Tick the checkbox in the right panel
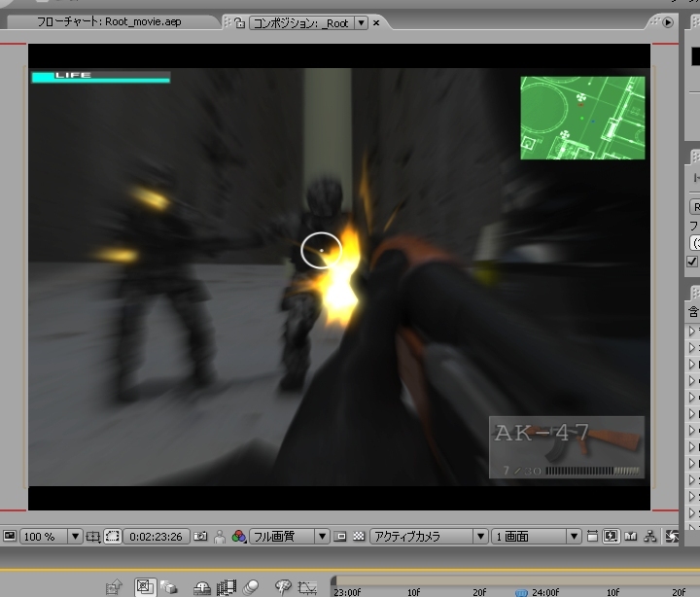Viewport: 700px width, 597px height. 692,262
